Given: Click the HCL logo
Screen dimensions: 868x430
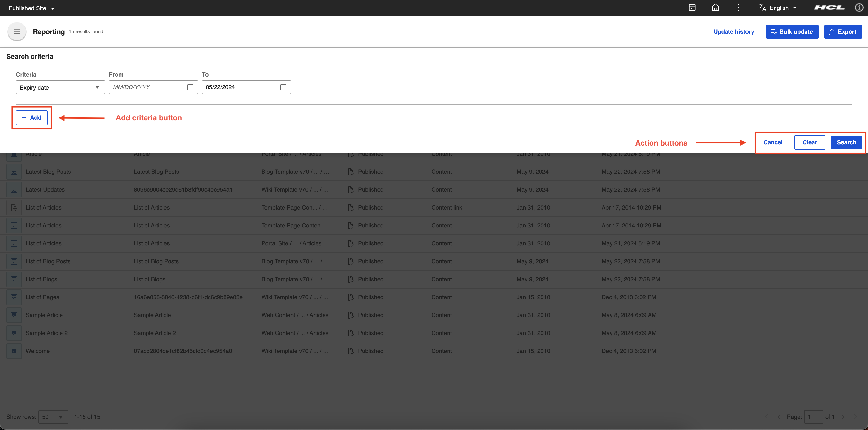Looking at the screenshot, I should [x=829, y=8].
